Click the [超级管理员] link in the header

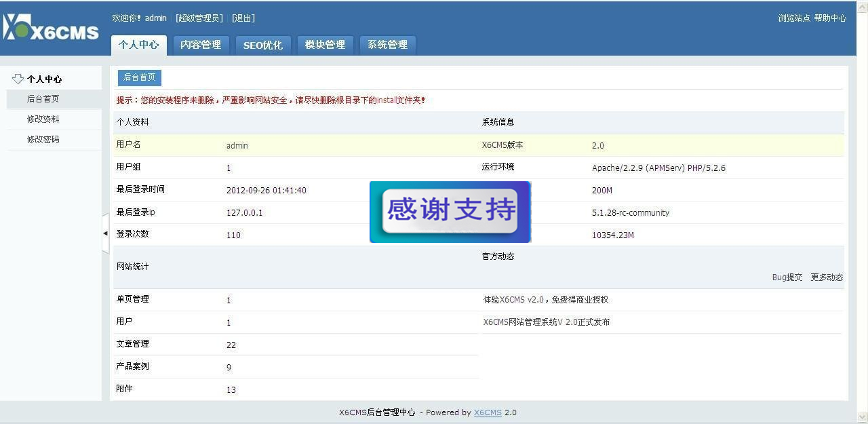coord(199,18)
